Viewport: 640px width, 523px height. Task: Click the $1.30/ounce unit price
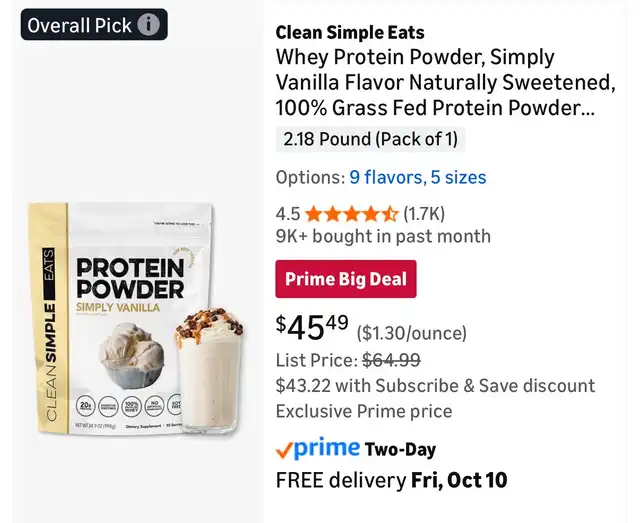pos(412,333)
